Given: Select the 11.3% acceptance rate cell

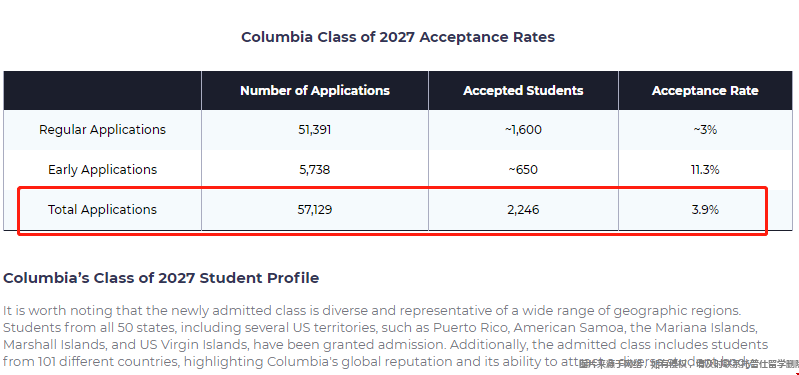Looking at the screenshot, I should click(x=705, y=170).
